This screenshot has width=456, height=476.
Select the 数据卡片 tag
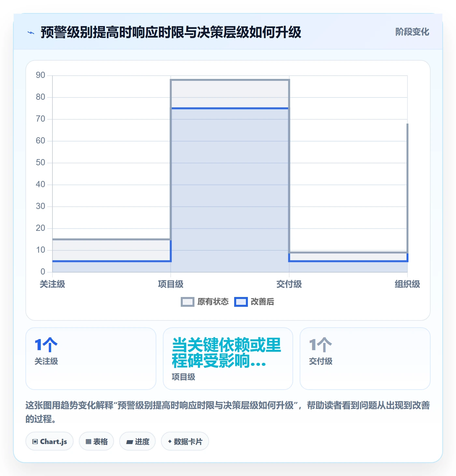185,441
